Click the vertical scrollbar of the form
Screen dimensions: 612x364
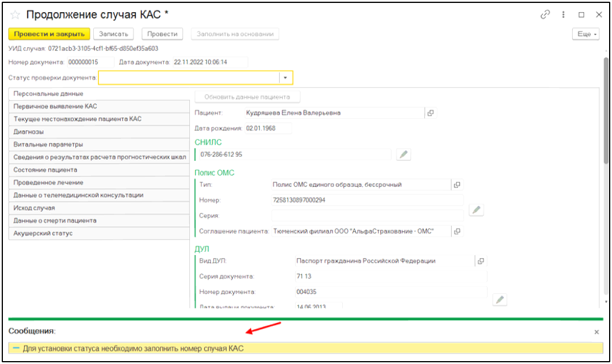(606, 174)
